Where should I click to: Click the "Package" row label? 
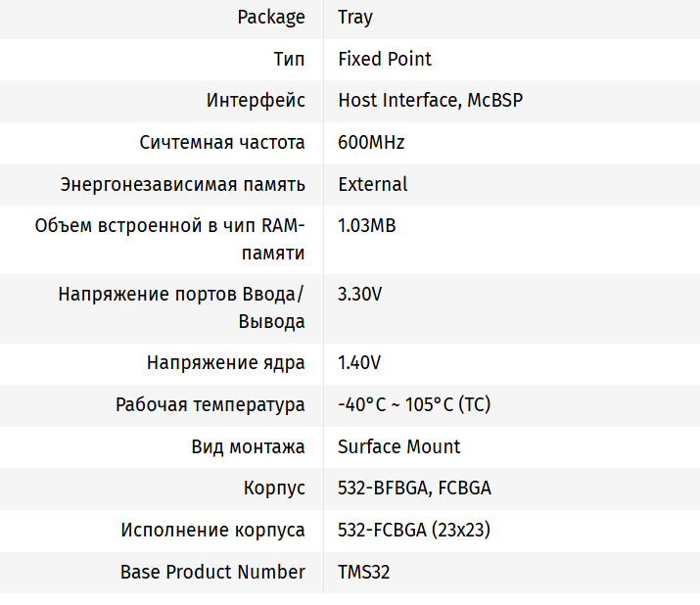(x=271, y=18)
